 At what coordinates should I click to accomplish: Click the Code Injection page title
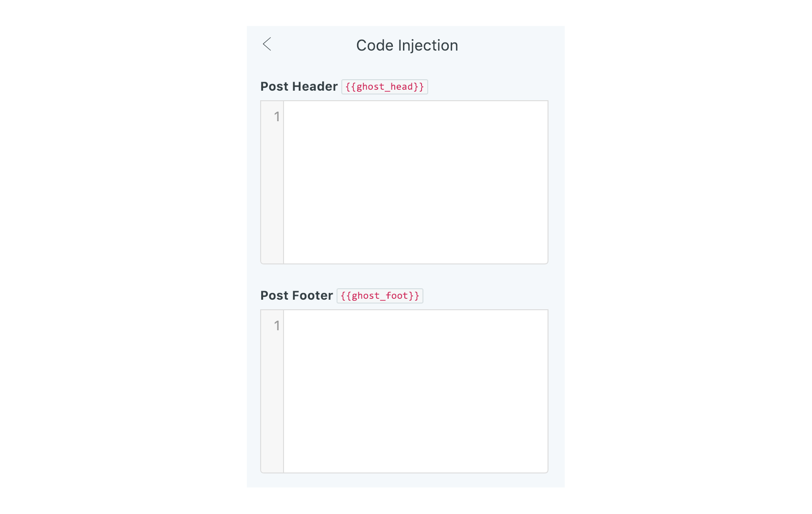pyautogui.click(x=407, y=45)
